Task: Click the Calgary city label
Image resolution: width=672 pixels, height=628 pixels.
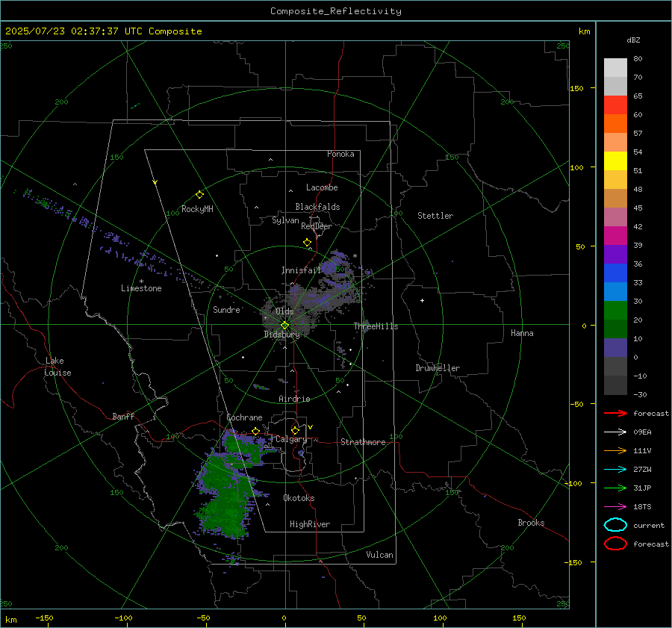Action: [291, 439]
